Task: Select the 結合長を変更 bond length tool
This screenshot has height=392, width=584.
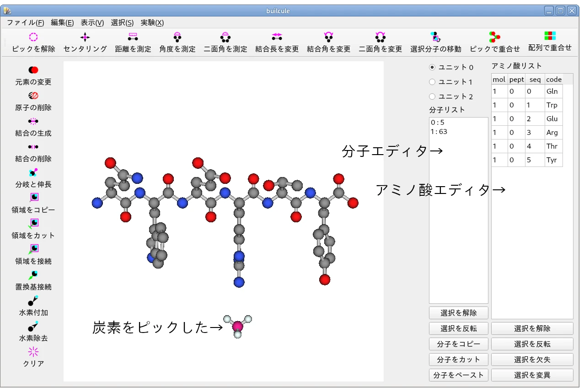Action: pos(277,38)
